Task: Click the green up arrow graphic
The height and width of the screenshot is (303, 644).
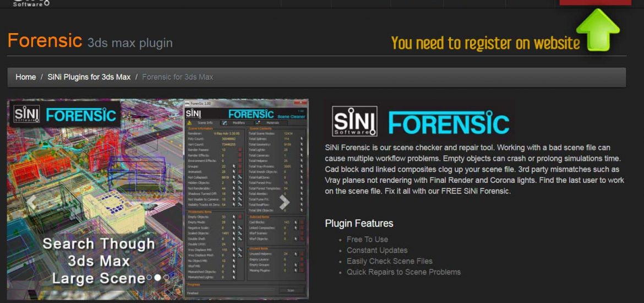Action: click(598, 30)
